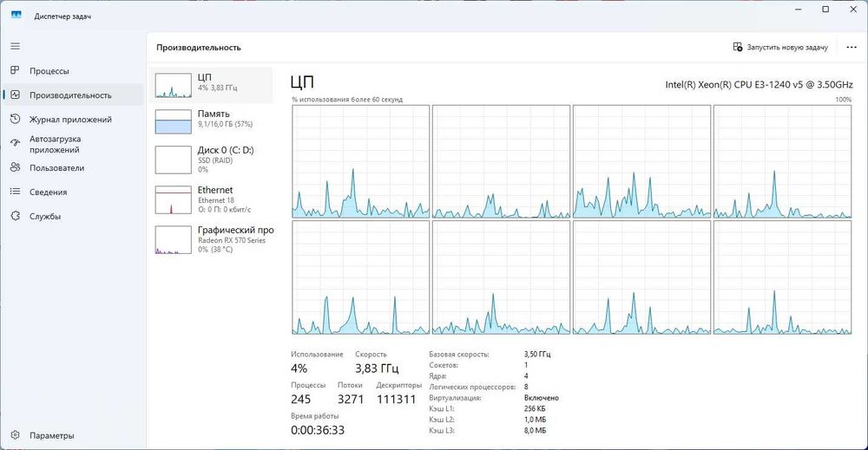This screenshot has height=450, width=868.
Task: Select the Ethernet resource thumbnail
Action: click(174, 200)
